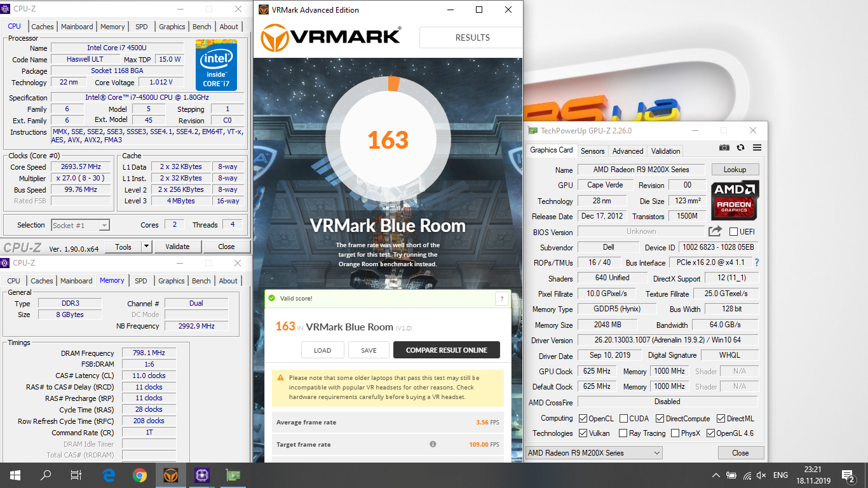The width and height of the screenshot is (868, 488).
Task: Open the RESULTS tab in VRMark
Action: (x=471, y=37)
